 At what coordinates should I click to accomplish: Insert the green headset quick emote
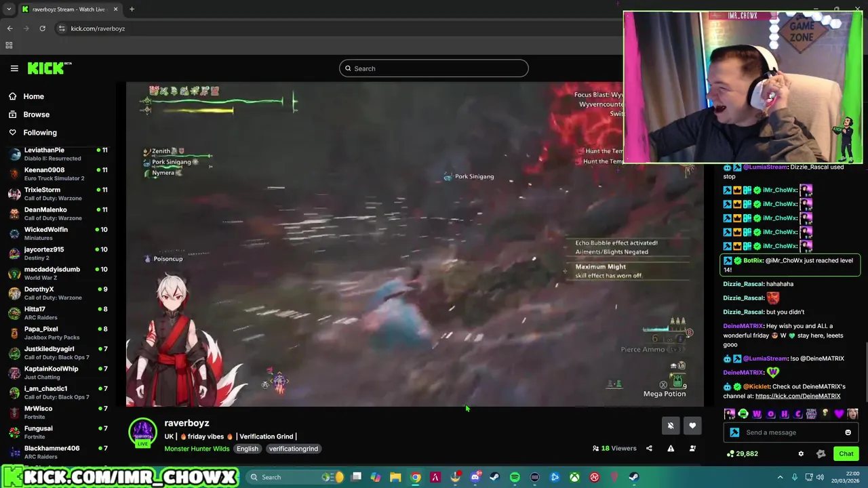(743, 414)
